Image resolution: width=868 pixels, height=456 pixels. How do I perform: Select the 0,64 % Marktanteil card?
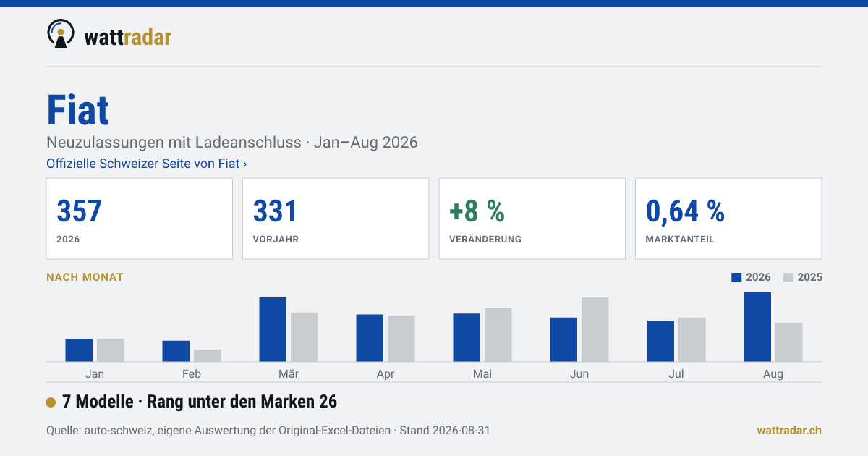pyautogui.click(x=728, y=219)
